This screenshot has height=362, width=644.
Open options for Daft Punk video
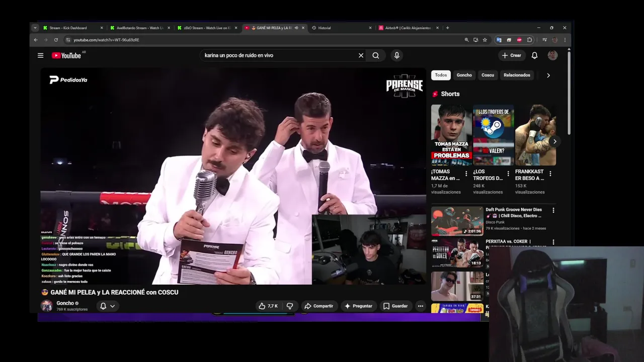click(553, 210)
